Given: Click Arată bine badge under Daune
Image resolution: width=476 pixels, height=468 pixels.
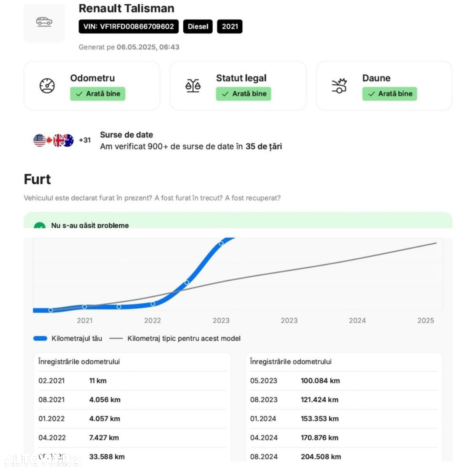Looking at the screenshot, I should (390, 94).
